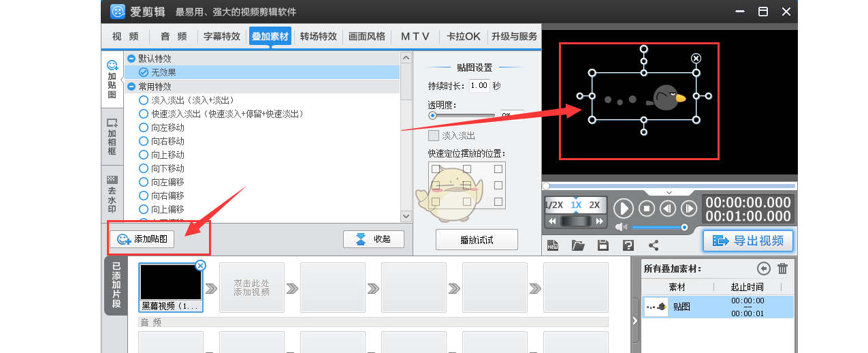
Task: Switch to the 视频 tab
Action: tap(125, 36)
